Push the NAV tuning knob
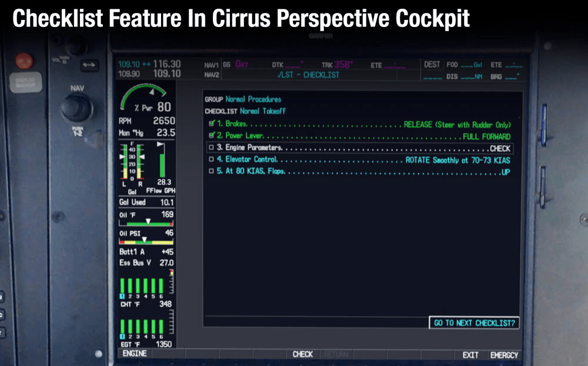588x366 pixels. tap(77, 109)
